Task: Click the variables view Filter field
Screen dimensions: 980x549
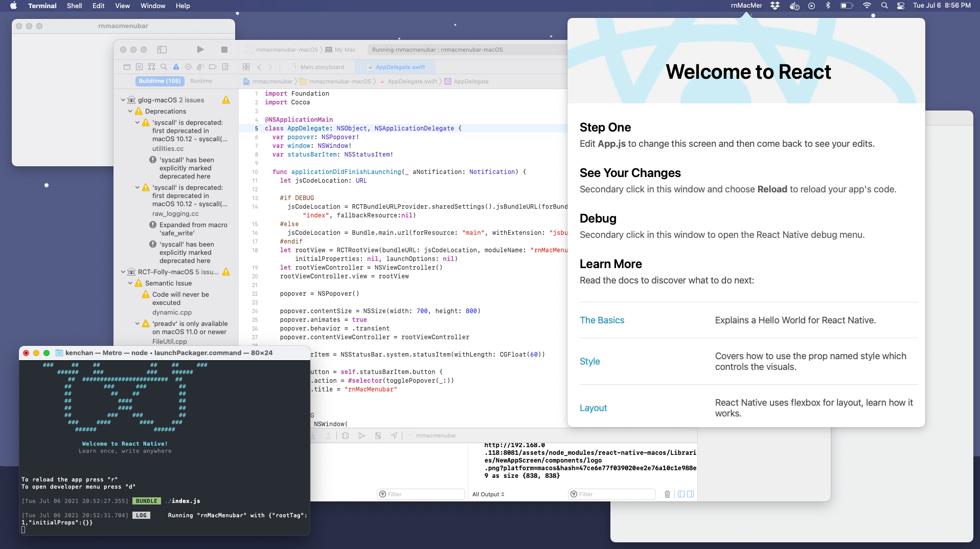Action: tap(421, 494)
